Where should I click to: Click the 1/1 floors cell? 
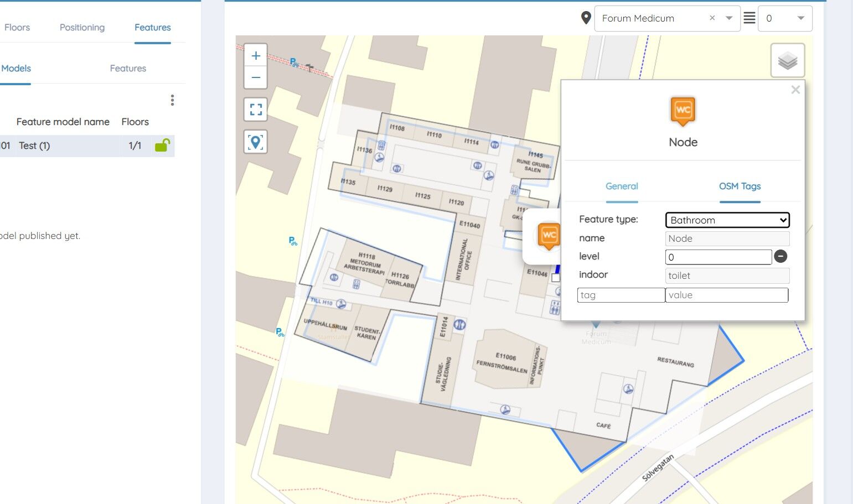135,146
